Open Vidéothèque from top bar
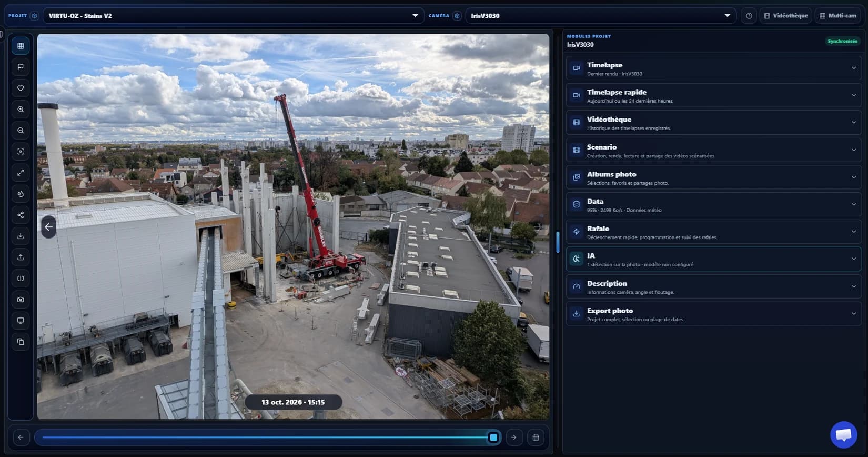 tap(786, 16)
